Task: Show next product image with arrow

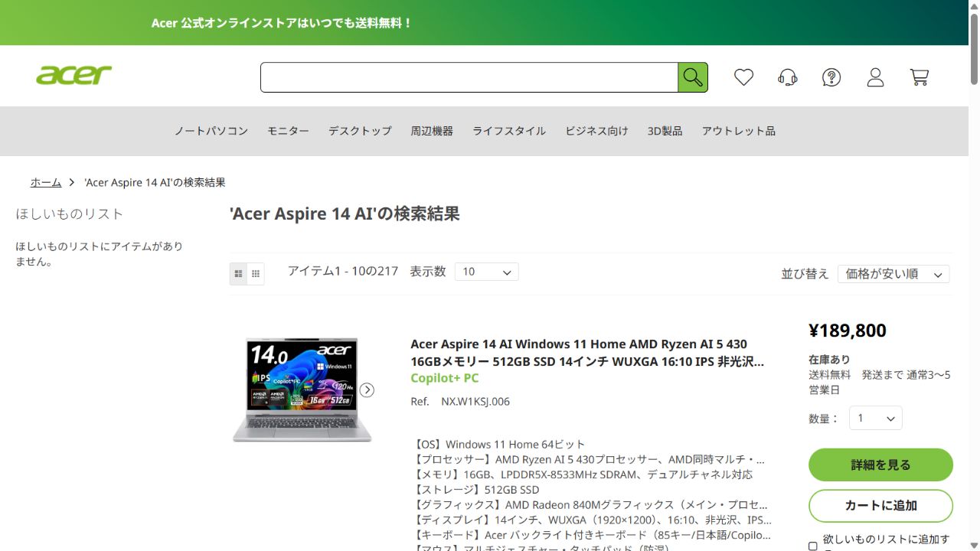Action: [367, 390]
